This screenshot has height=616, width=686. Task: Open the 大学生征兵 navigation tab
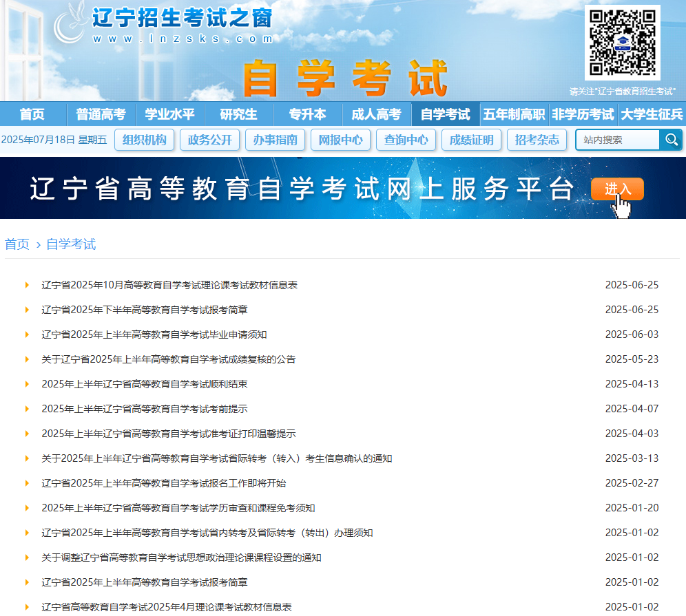(652, 114)
